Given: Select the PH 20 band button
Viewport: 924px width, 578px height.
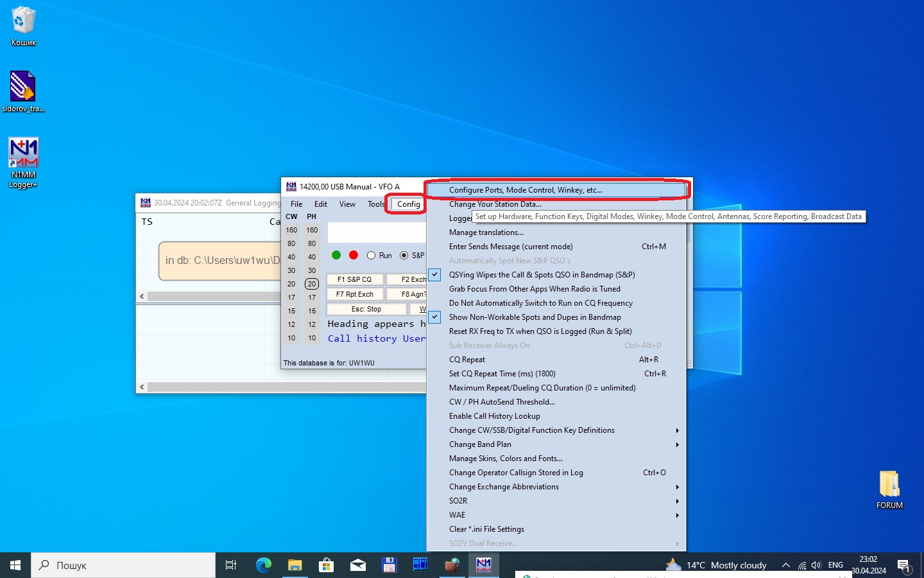Looking at the screenshot, I should (x=312, y=284).
